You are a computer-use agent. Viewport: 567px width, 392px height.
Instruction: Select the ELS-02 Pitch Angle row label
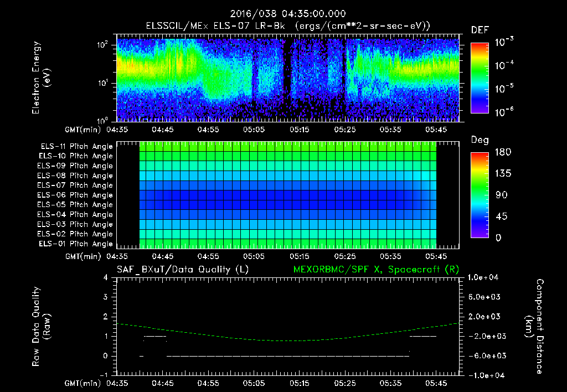[75, 234]
